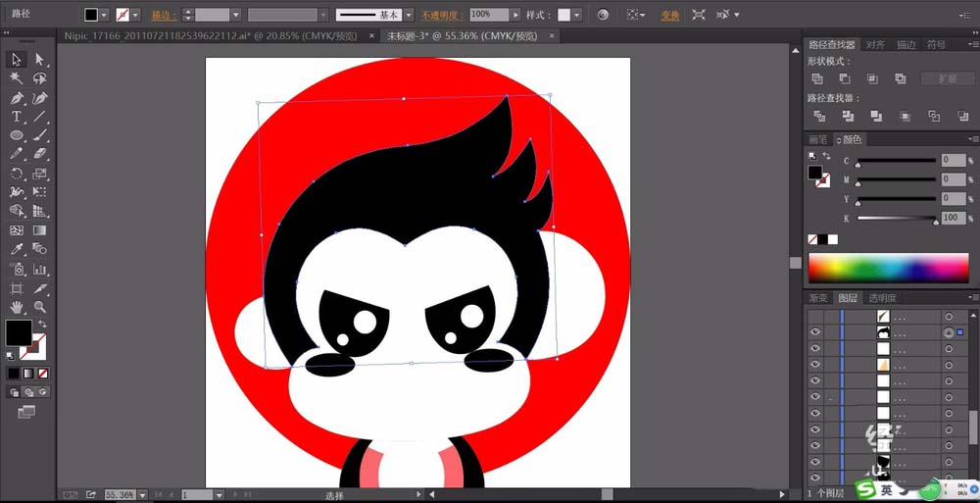The image size is (980, 503).
Task: Set toolbar paint mode to Gradient
Action: (x=28, y=374)
